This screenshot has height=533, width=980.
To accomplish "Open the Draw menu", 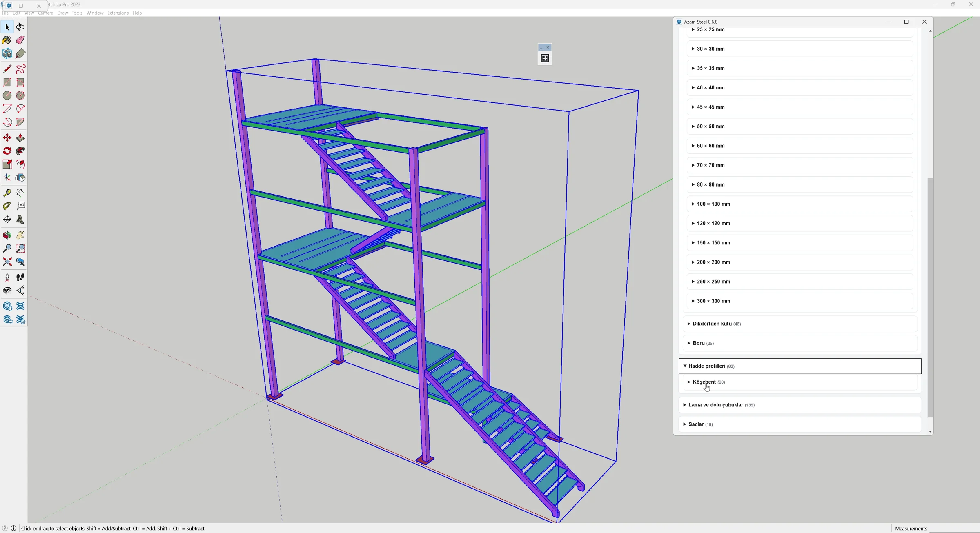I will (62, 13).
